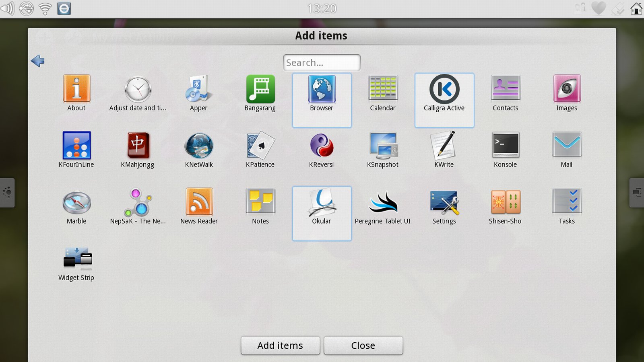Screen dimensions: 644x362
Task: Go back using the blue arrow
Action: [37, 61]
